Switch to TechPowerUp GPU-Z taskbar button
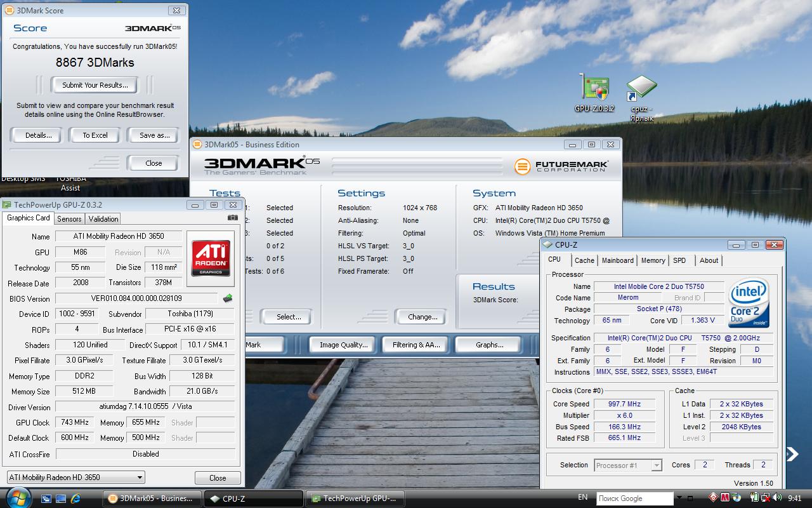The image size is (812, 508). [x=355, y=498]
